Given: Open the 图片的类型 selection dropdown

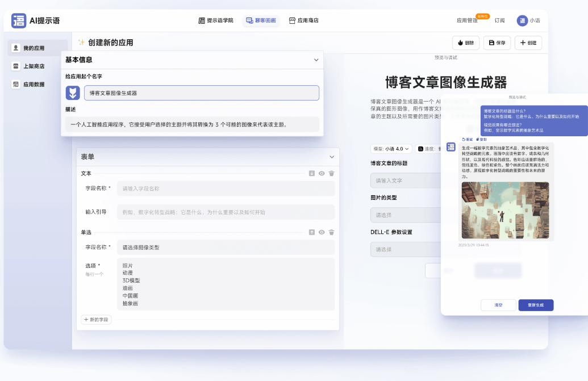Looking at the screenshot, I should (398, 215).
